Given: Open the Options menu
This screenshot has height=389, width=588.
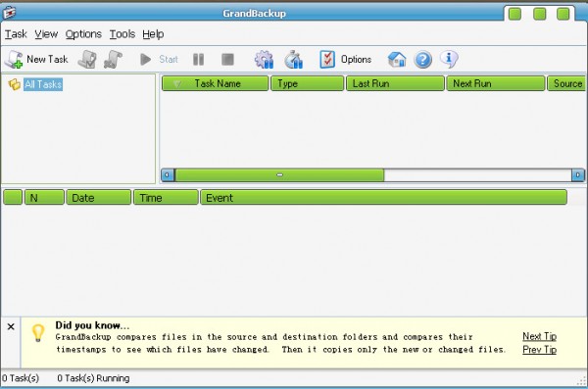Looking at the screenshot, I should coord(83,34).
